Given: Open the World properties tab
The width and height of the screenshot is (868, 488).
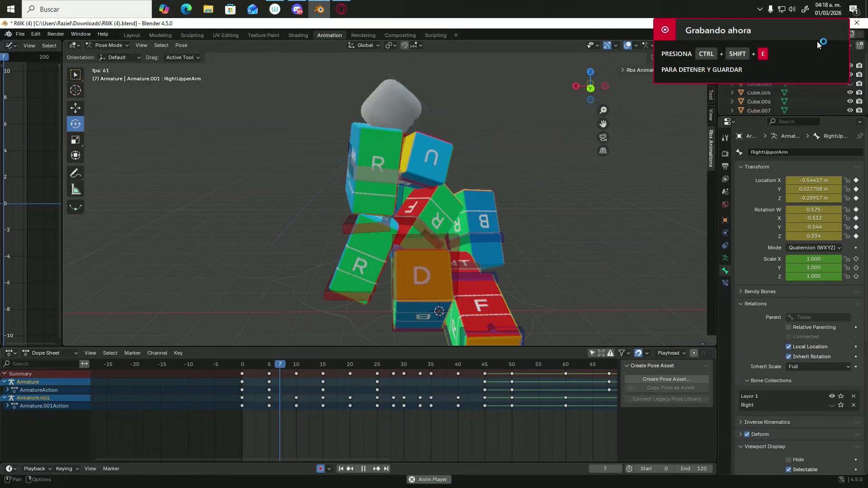Looking at the screenshot, I should [725, 204].
